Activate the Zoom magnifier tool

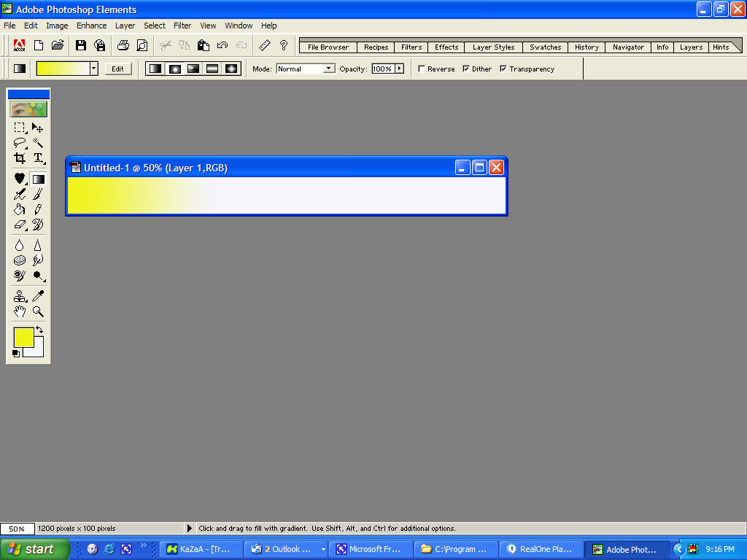[38, 311]
